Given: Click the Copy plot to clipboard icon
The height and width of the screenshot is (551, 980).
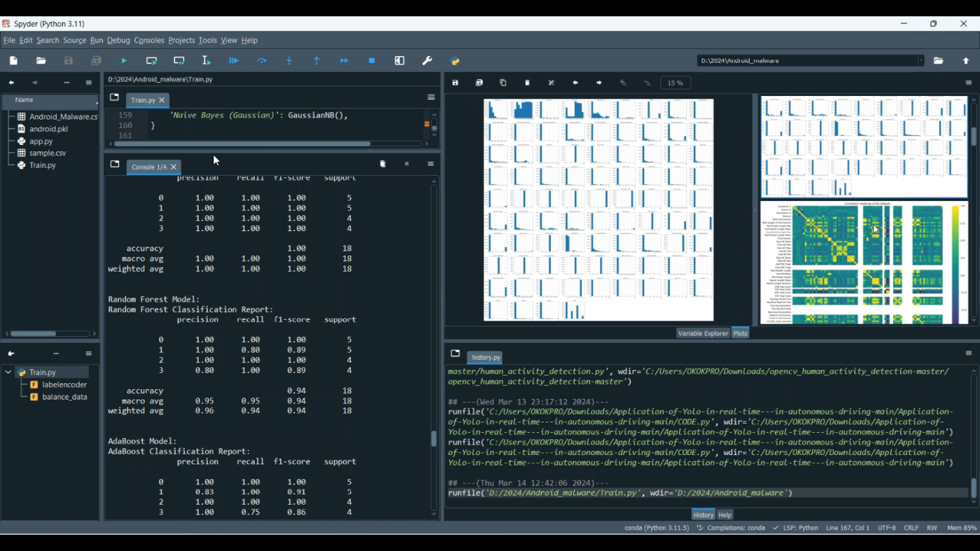Looking at the screenshot, I should pos(503,83).
